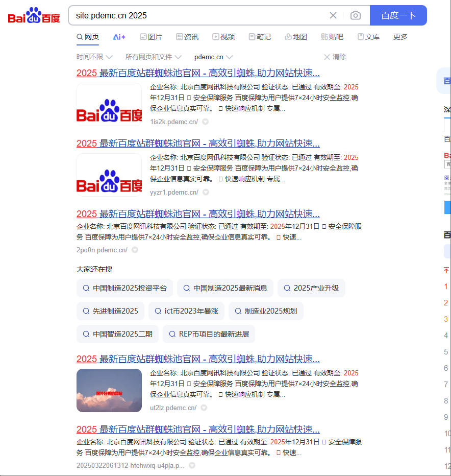Focus the search input containing site:pdemc.cn 2025

(200, 15)
